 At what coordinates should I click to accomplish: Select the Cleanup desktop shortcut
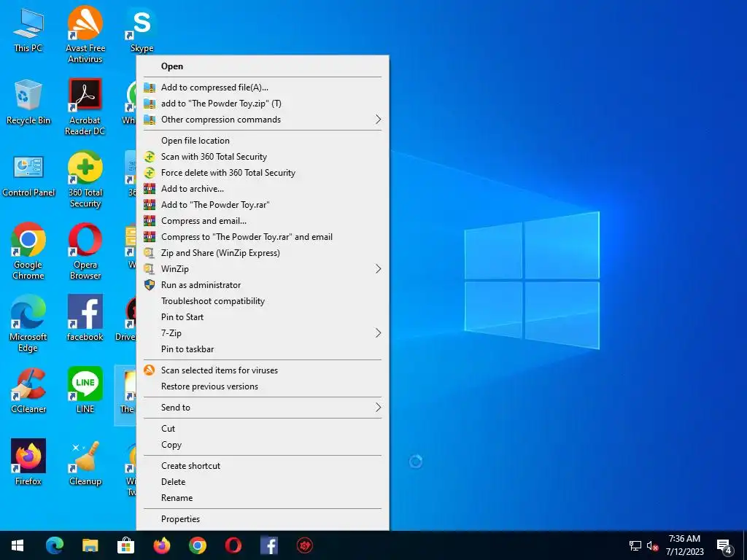(x=85, y=462)
